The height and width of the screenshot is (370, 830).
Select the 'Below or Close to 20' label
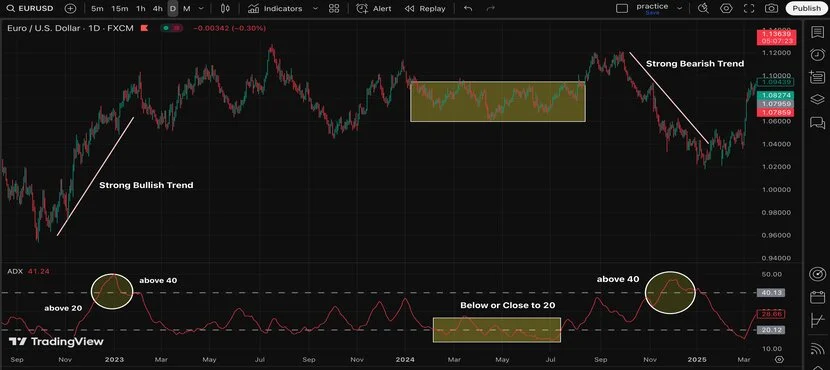click(x=507, y=305)
